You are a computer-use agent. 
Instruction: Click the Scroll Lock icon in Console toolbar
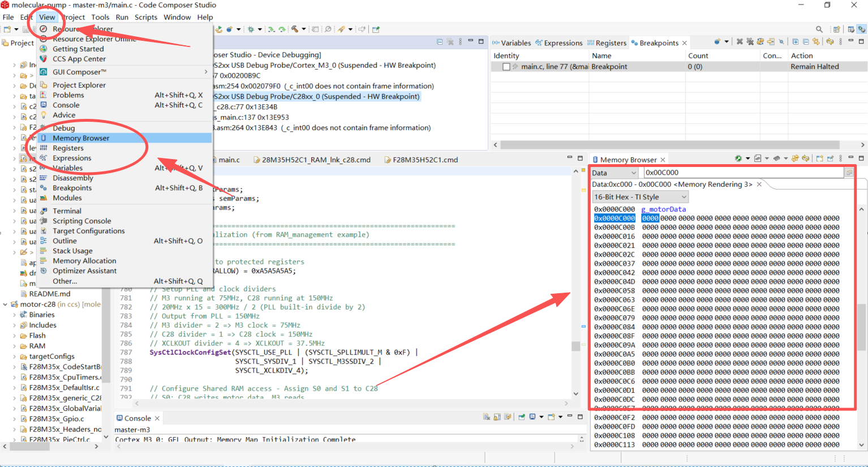point(497,417)
